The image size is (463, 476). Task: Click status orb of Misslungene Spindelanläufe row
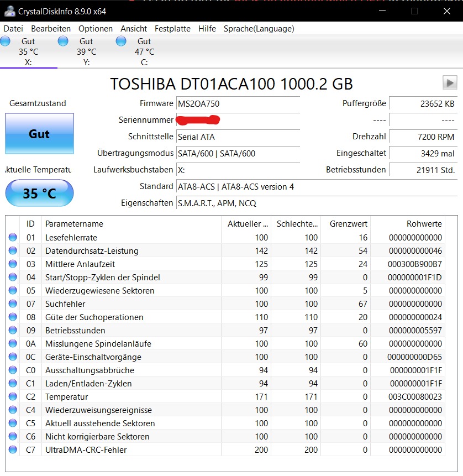(13, 343)
